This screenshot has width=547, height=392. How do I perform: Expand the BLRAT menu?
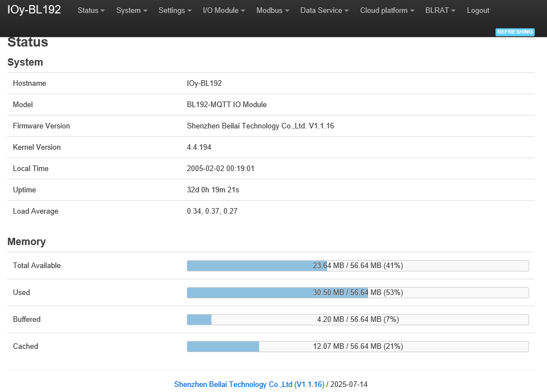(440, 11)
